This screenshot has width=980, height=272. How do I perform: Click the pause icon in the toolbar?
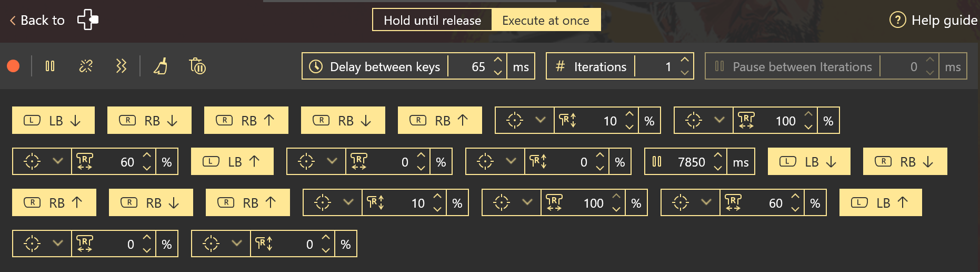tap(50, 66)
